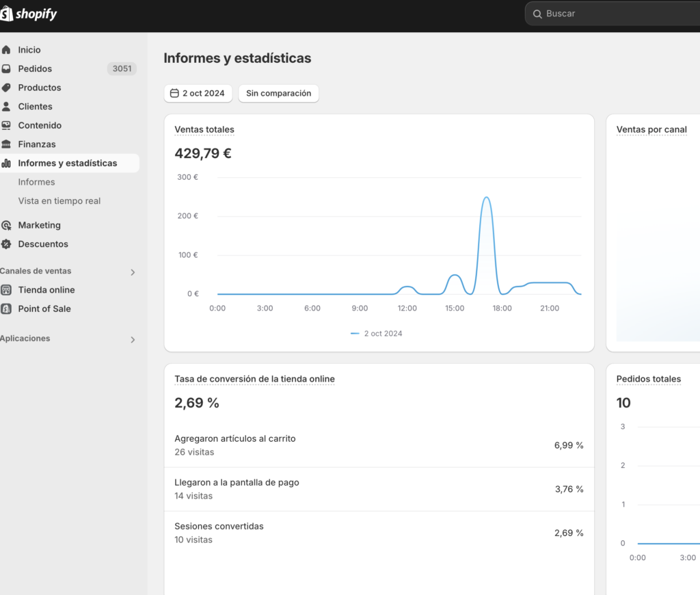Open Ventas totales report title

[x=204, y=129]
